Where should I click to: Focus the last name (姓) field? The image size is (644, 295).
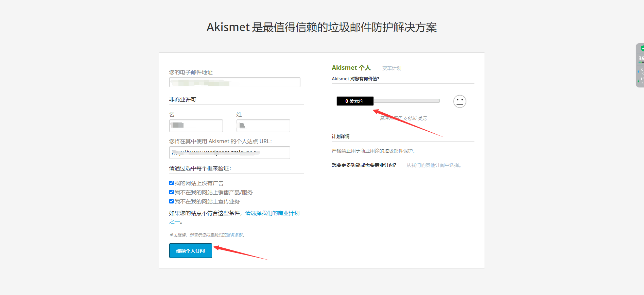(263, 126)
